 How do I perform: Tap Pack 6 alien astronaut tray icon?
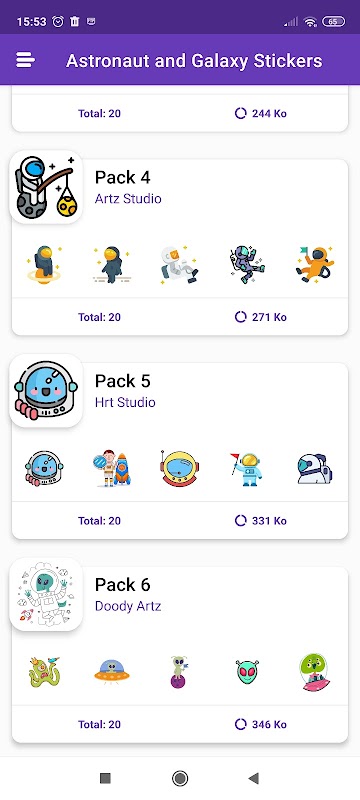click(46, 594)
